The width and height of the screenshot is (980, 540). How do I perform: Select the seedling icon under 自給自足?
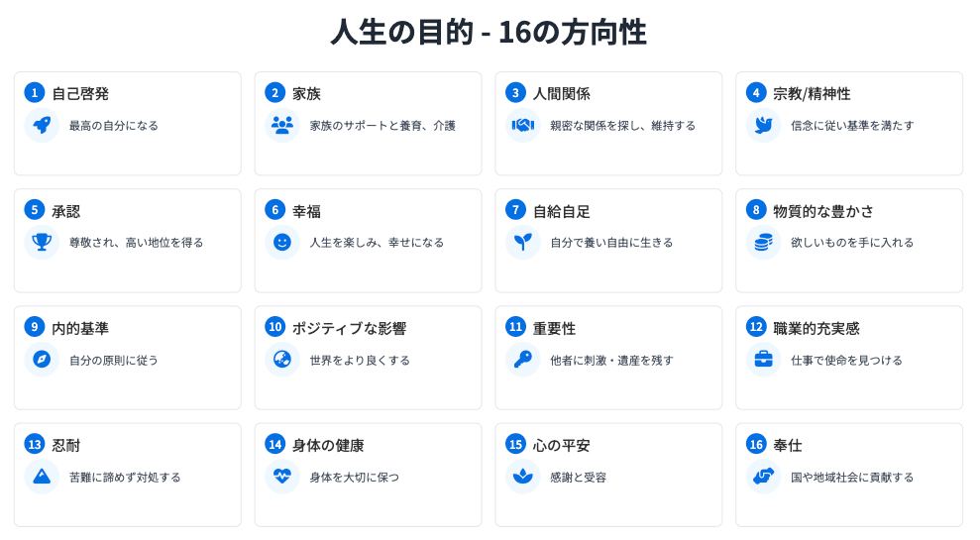point(523,243)
